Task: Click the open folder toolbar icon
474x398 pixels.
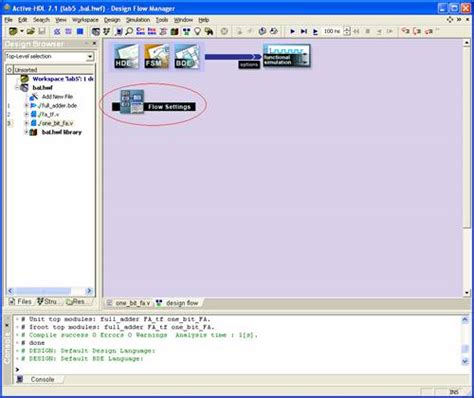Action: click(31, 31)
